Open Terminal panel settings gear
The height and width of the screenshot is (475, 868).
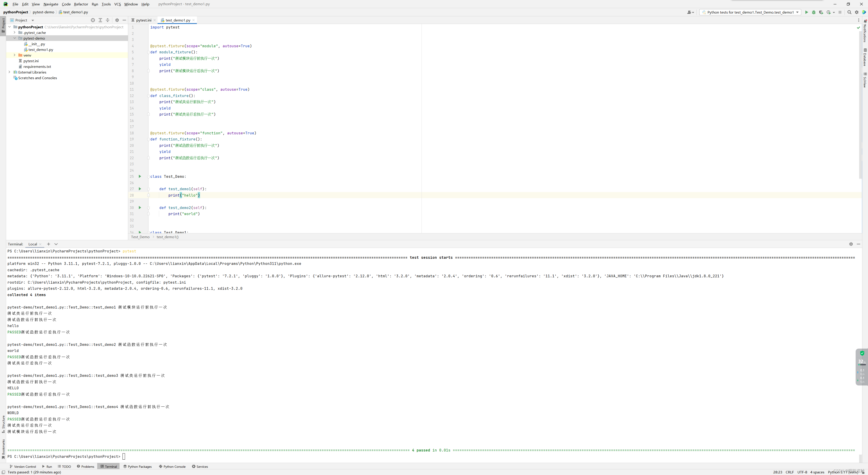851,244
